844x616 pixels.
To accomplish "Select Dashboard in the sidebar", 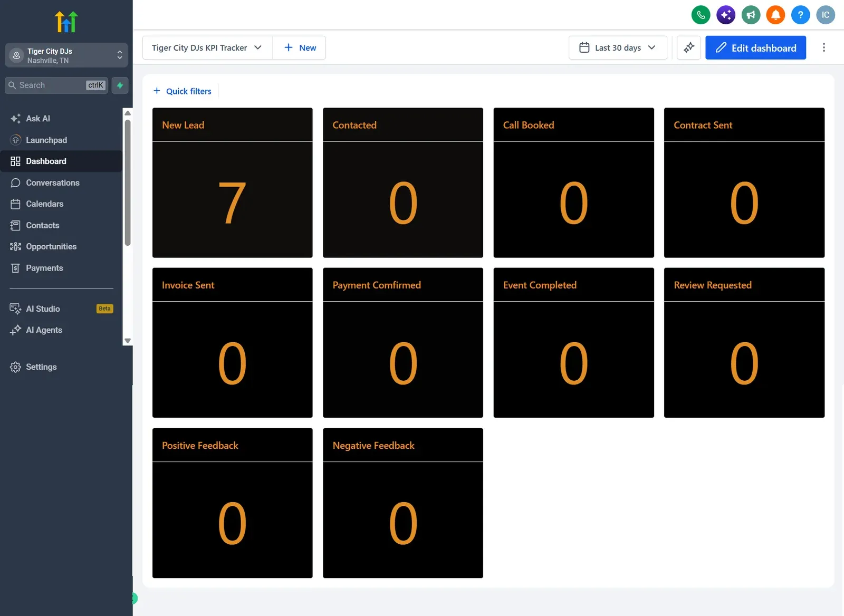I will point(61,161).
